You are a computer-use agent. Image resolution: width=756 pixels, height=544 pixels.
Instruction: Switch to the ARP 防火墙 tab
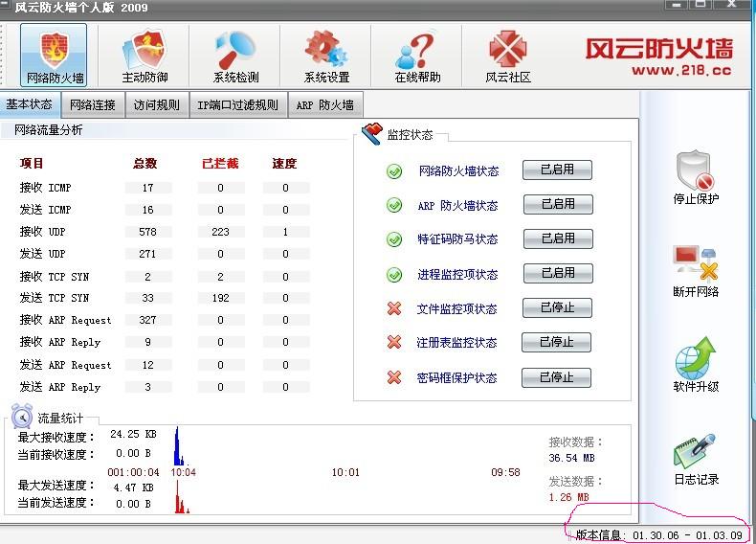coord(325,104)
